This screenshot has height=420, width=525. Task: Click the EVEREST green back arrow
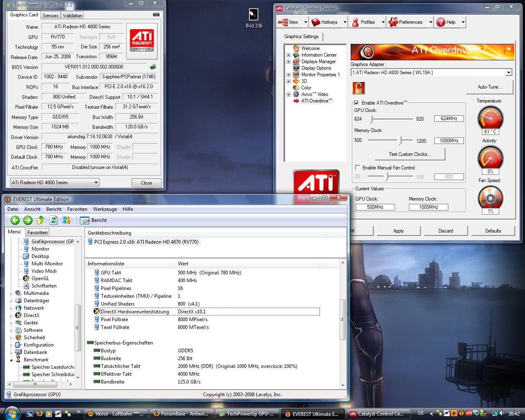(x=15, y=220)
